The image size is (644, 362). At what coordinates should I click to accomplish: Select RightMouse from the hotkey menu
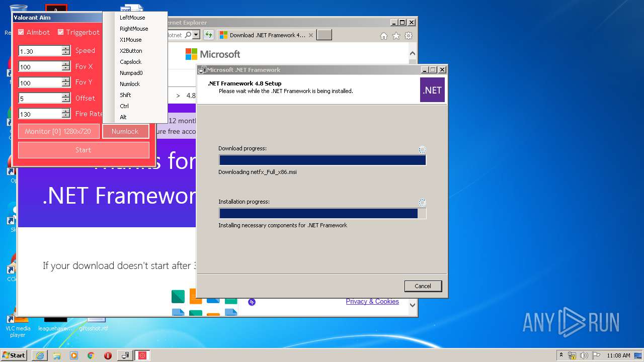[135, 29]
